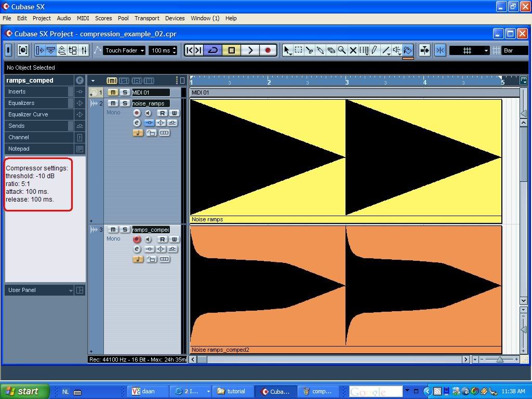Select the Glue tool

tap(320, 50)
